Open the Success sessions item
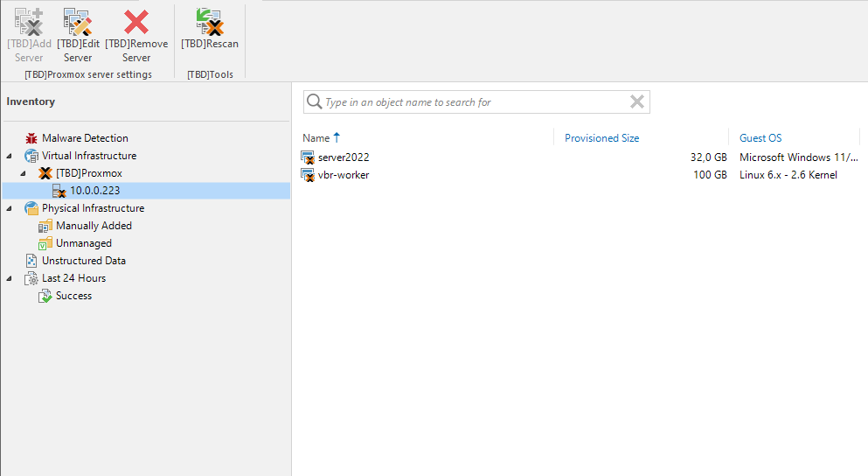The image size is (868, 476). click(x=73, y=296)
